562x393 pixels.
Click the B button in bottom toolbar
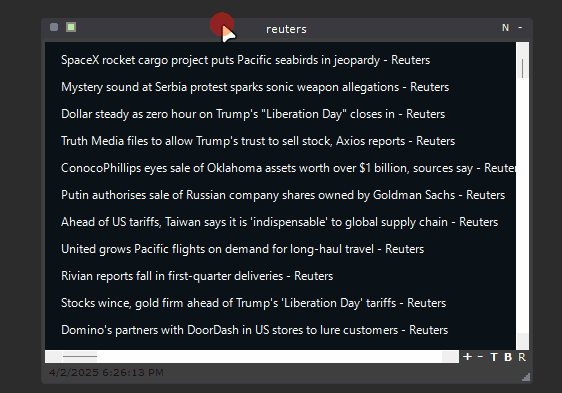coord(508,357)
